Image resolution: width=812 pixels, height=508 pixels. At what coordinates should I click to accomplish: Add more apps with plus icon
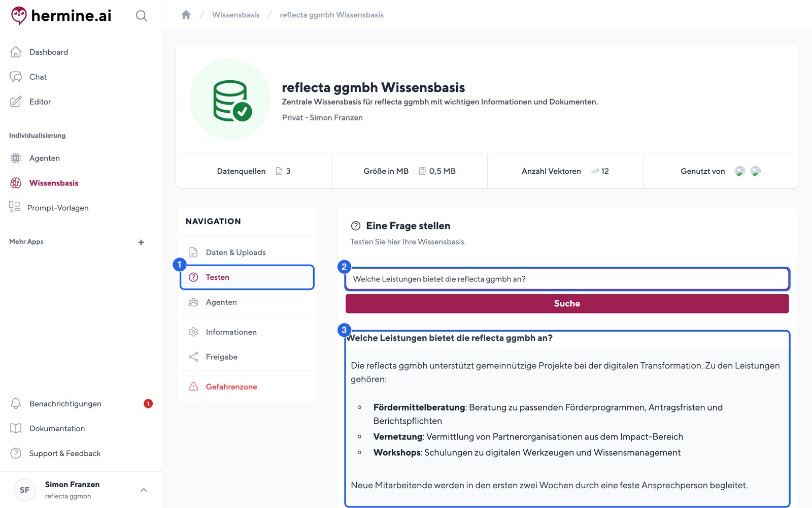tap(141, 242)
